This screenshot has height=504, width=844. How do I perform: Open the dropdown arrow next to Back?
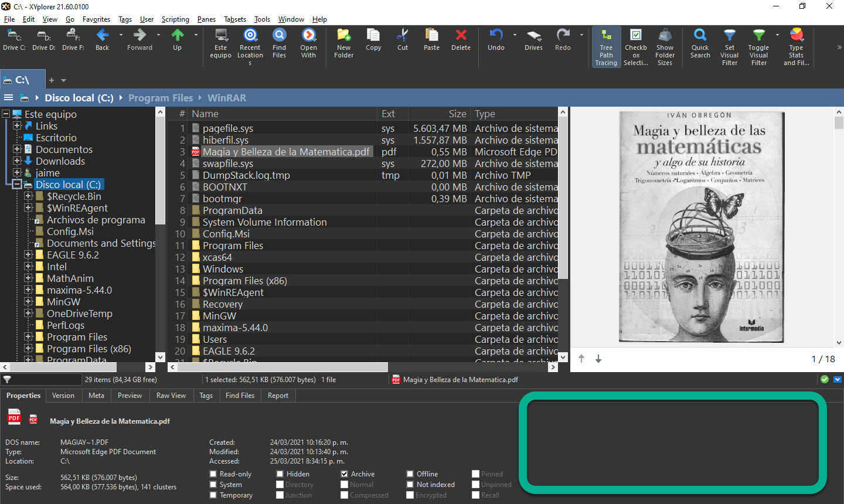click(121, 35)
